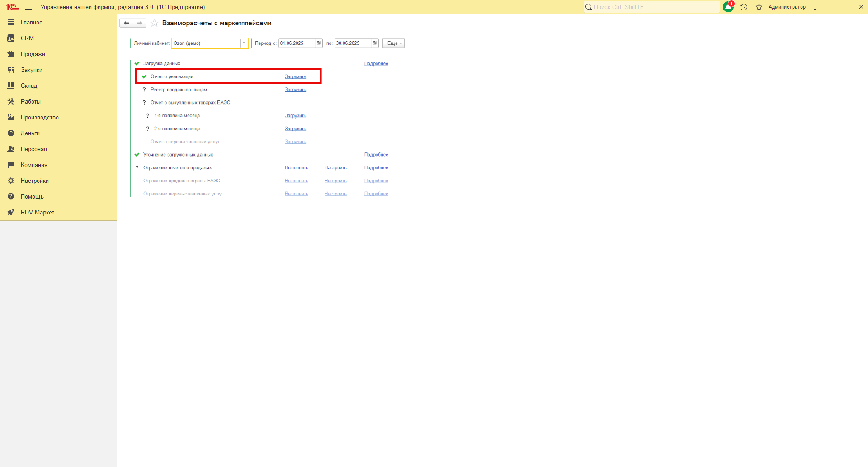Expand the Личный кабинет dropdown
Image resolution: width=868 pixels, height=467 pixels.
click(244, 43)
